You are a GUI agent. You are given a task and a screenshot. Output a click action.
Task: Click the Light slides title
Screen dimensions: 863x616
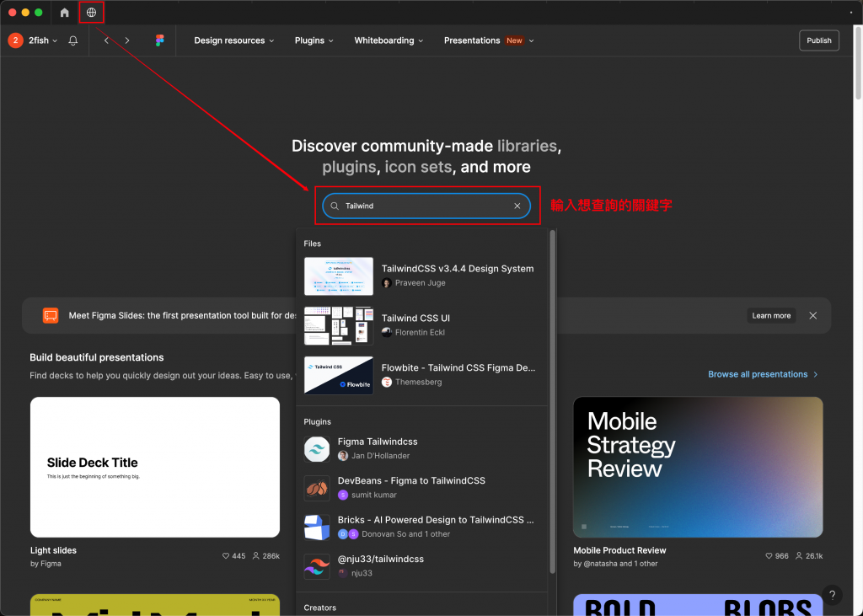point(53,550)
